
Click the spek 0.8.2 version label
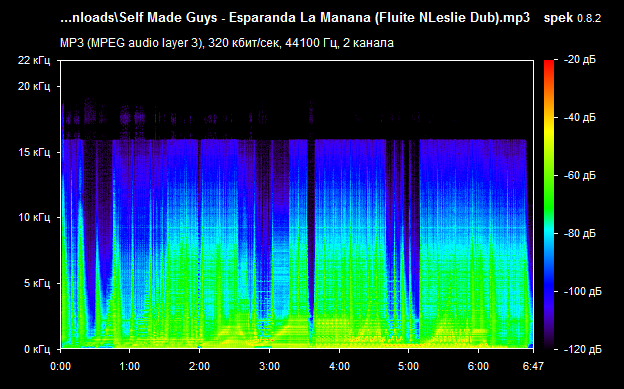point(572,18)
